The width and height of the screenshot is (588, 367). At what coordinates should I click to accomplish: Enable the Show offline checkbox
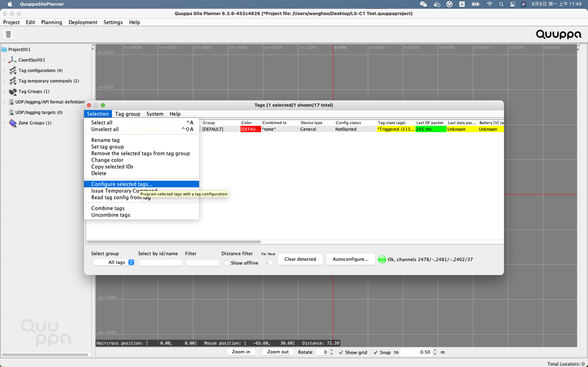(x=226, y=263)
